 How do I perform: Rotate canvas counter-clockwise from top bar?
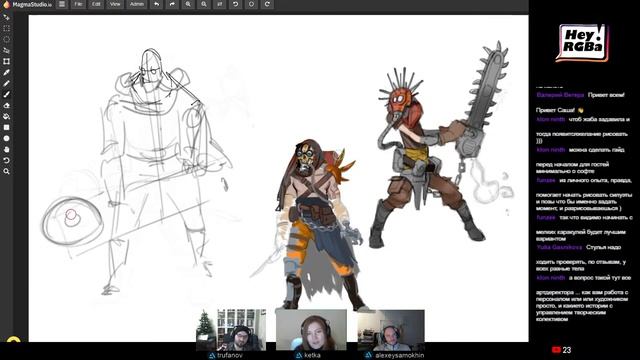pos(236,4)
